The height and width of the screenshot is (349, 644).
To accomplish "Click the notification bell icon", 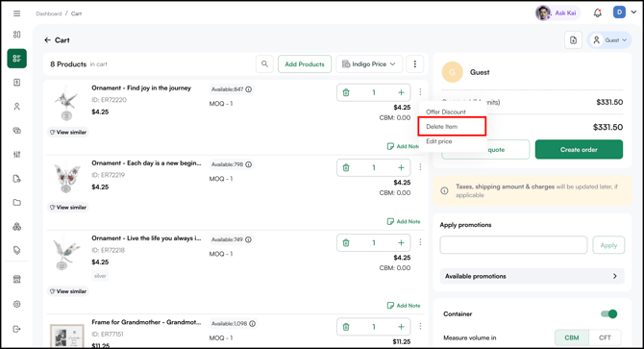I will [x=598, y=13].
